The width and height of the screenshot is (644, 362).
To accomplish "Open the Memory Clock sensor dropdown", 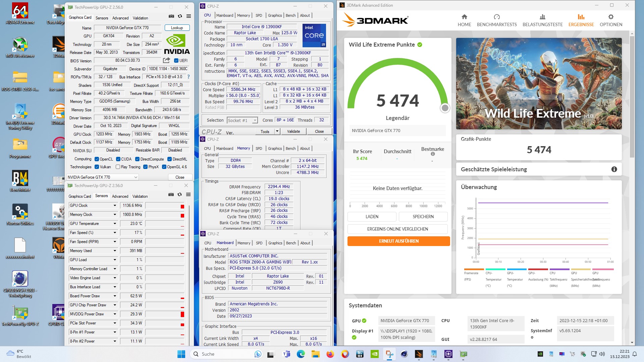I will [x=115, y=215].
